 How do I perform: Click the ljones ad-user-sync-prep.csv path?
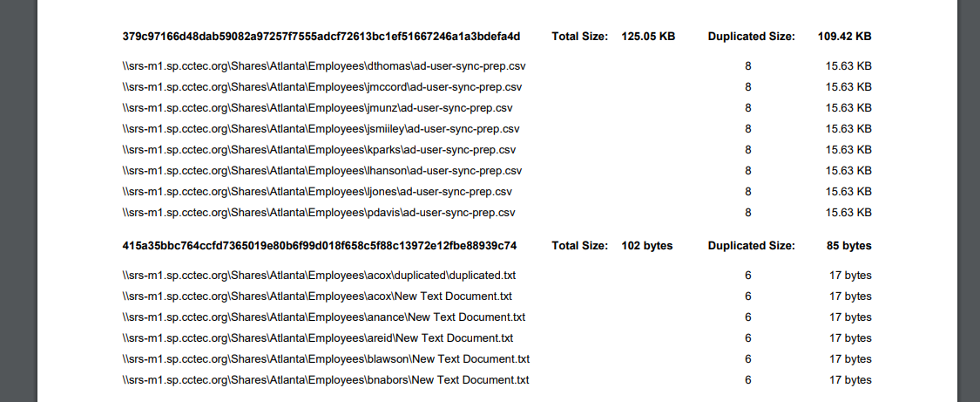pyautogui.click(x=317, y=192)
